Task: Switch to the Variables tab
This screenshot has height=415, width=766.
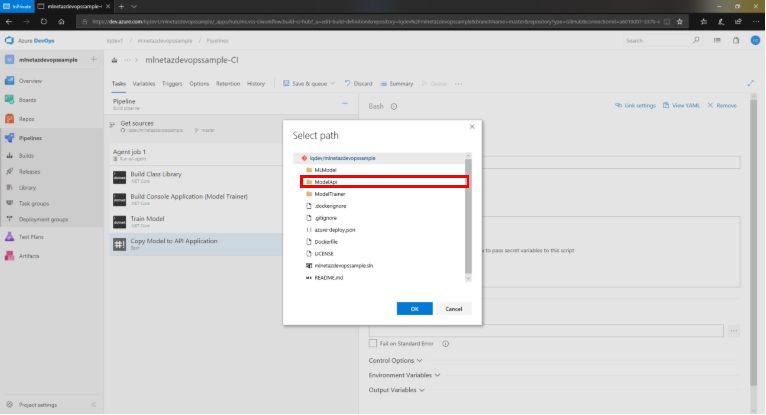Action: (x=144, y=84)
